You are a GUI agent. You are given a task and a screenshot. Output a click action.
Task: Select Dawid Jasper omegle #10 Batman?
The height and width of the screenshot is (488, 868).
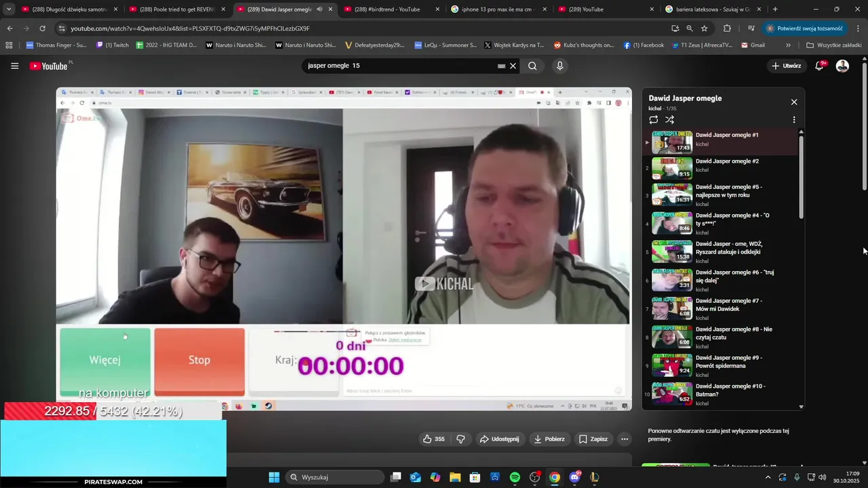click(x=723, y=394)
